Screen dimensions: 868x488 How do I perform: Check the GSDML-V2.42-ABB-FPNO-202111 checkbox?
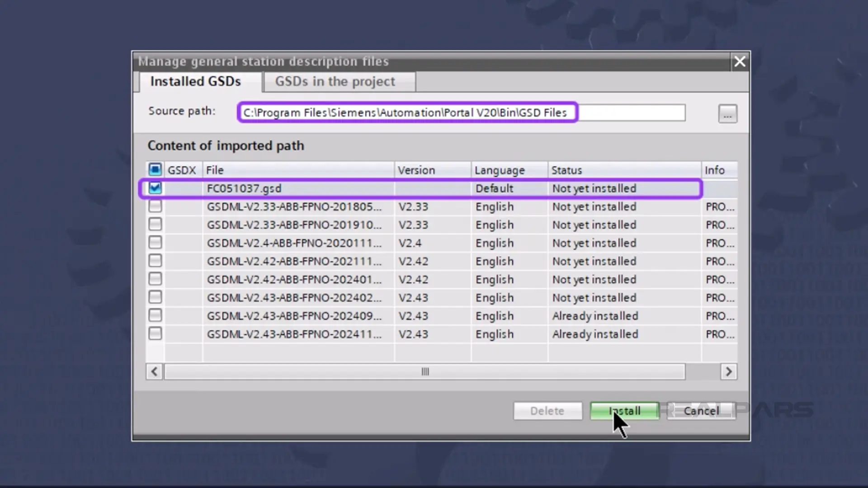point(155,261)
